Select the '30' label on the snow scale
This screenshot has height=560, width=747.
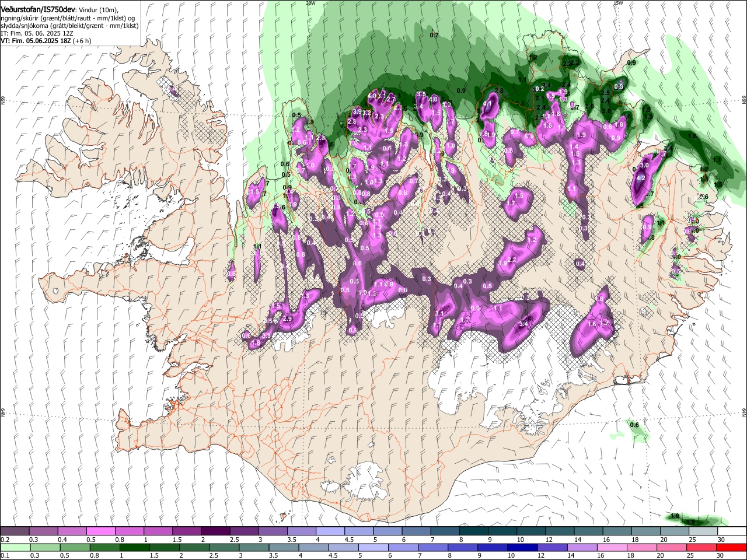[721, 540]
